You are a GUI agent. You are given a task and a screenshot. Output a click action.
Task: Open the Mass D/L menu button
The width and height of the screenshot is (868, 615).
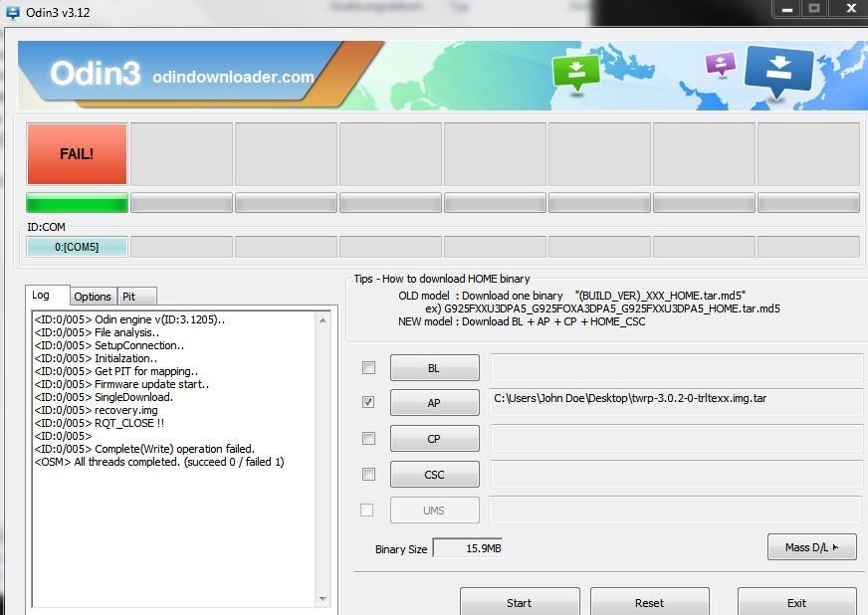click(811, 547)
